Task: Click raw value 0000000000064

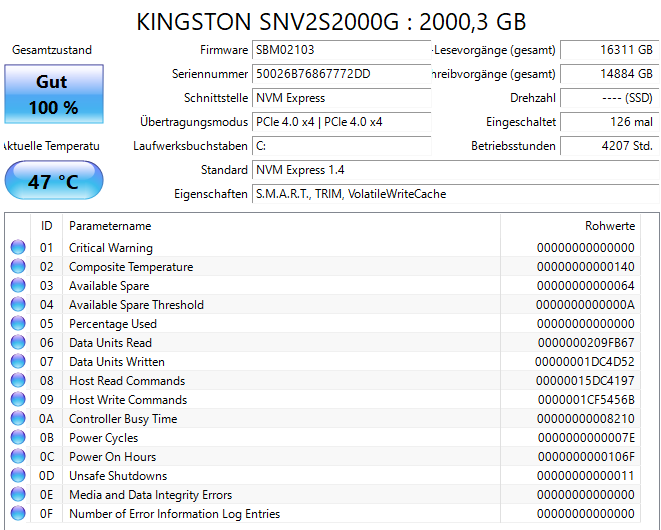Action: pyautogui.click(x=586, y=286)
